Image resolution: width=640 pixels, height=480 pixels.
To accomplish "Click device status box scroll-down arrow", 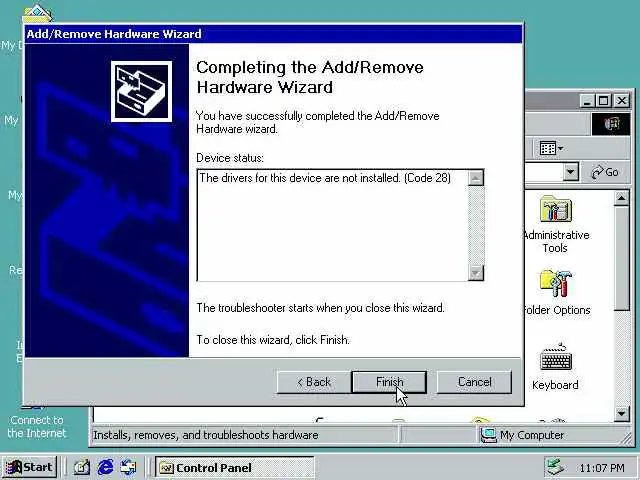I will pyautogui.click(x=476, y=272).
